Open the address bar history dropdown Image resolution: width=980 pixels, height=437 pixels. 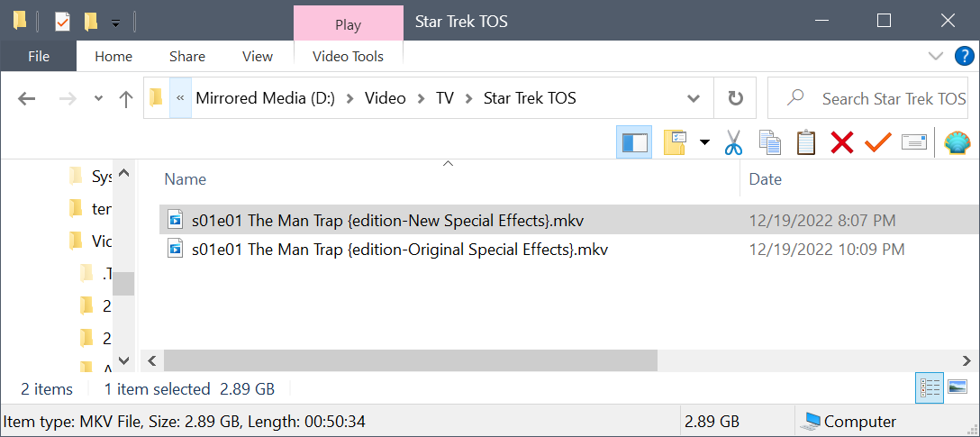click(693, 98)
